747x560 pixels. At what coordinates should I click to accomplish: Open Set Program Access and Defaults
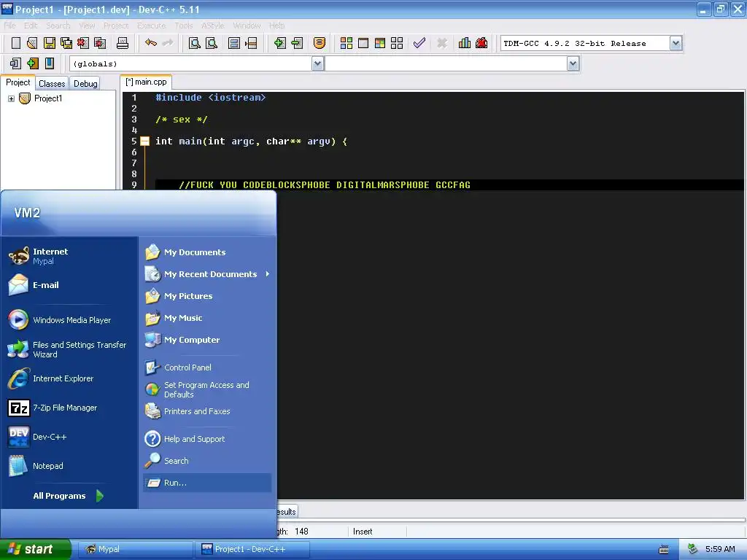click(x=208, y=389)
